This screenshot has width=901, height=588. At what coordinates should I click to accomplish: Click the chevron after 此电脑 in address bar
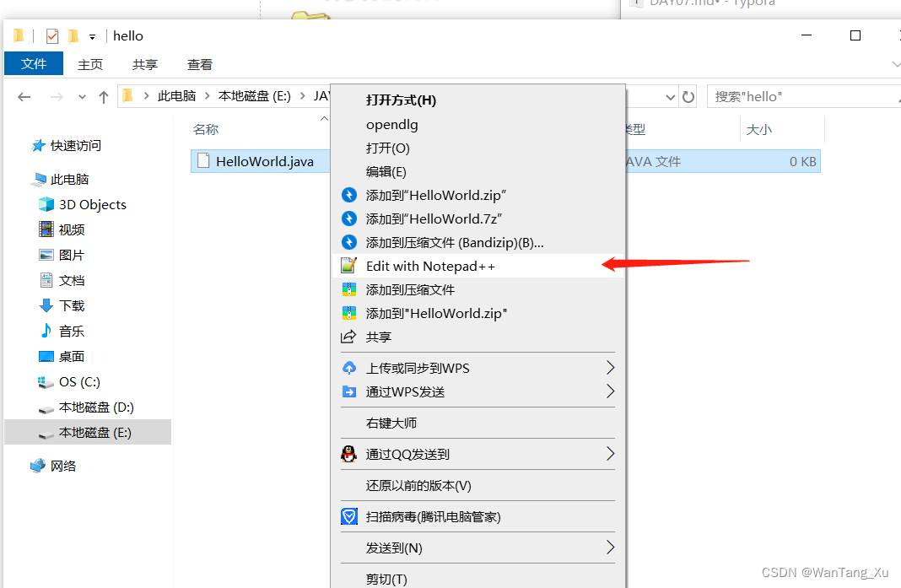[x=208, y=96]
